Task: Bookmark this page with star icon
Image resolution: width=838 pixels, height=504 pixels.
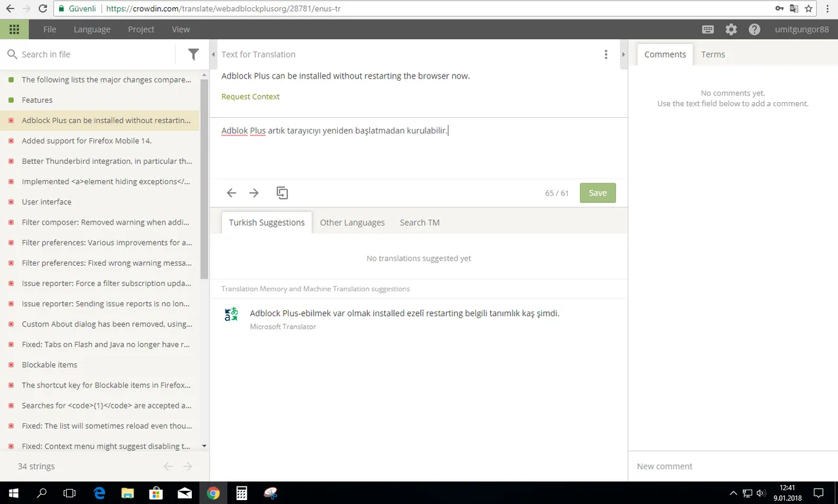Action: pos(809,9)
